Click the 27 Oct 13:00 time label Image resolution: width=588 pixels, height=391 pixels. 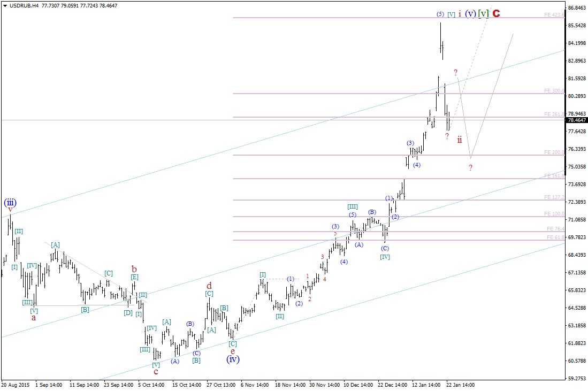(222, 385)
